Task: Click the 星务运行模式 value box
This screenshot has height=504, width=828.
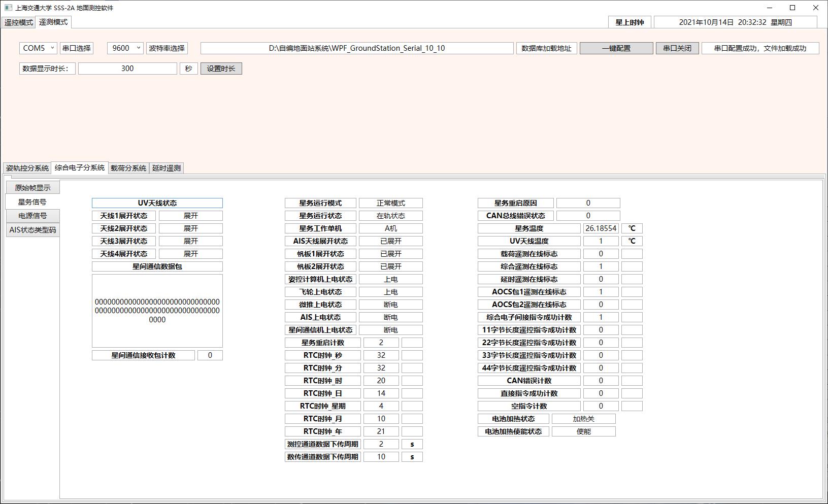Action: [390, 203]
